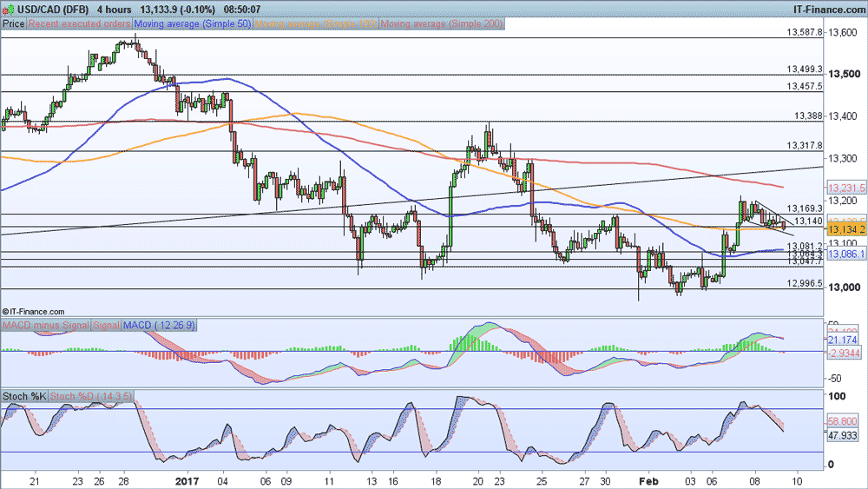Image resolution: width=868 pixels, height=489 pixels.
Task: Select the Stoch %K legend tab
Action: pyautogui.click(x=24, y=397)
